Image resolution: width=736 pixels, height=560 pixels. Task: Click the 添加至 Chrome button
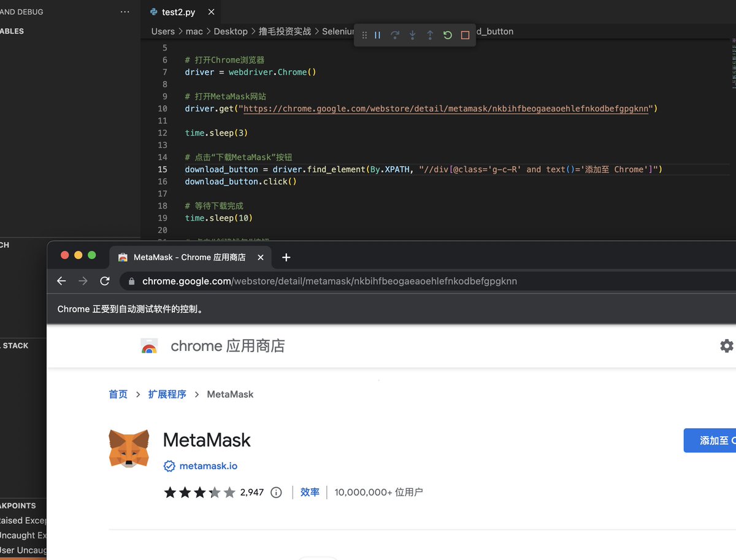[710, 440]
